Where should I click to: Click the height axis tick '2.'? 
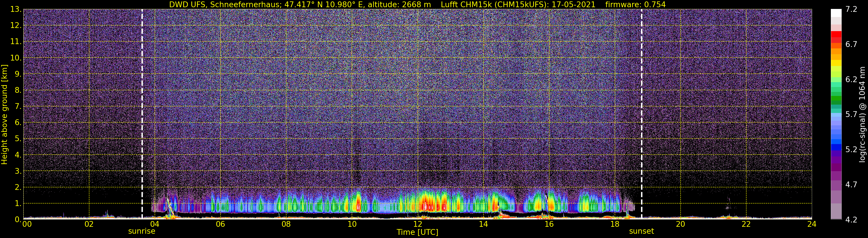[x=18, y=187]
